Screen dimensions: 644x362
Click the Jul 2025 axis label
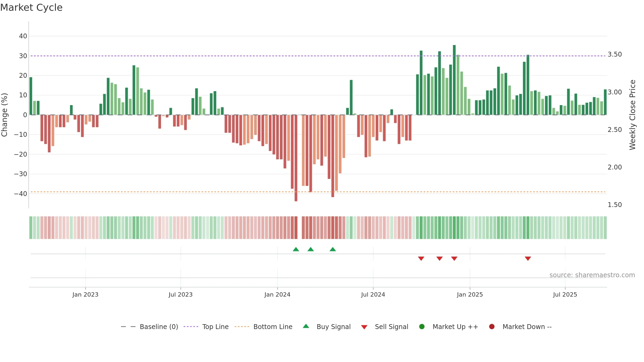(x=565, y=295)
